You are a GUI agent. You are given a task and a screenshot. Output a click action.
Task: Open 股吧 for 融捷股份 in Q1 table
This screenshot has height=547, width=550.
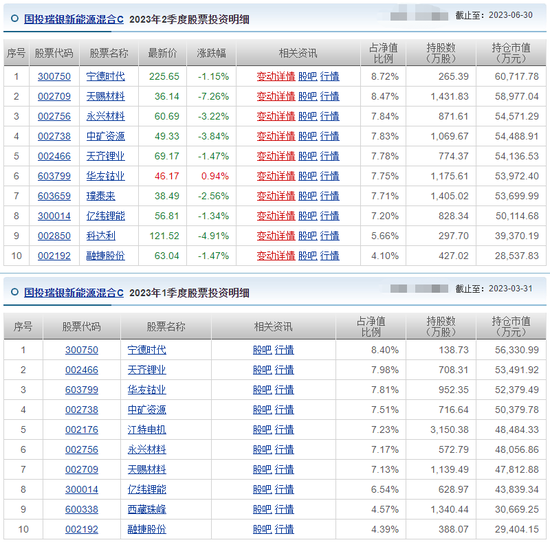pos(262,529)
